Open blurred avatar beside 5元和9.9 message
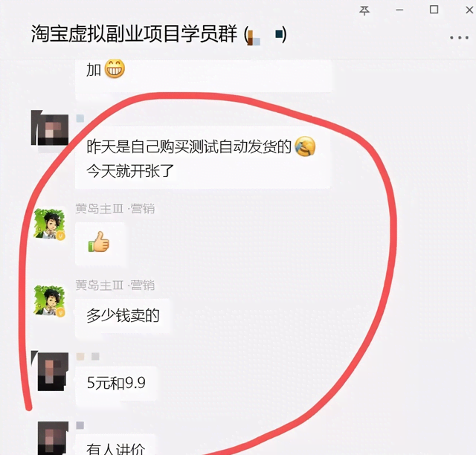The image size is (476, 455). [x=51, y=371]
